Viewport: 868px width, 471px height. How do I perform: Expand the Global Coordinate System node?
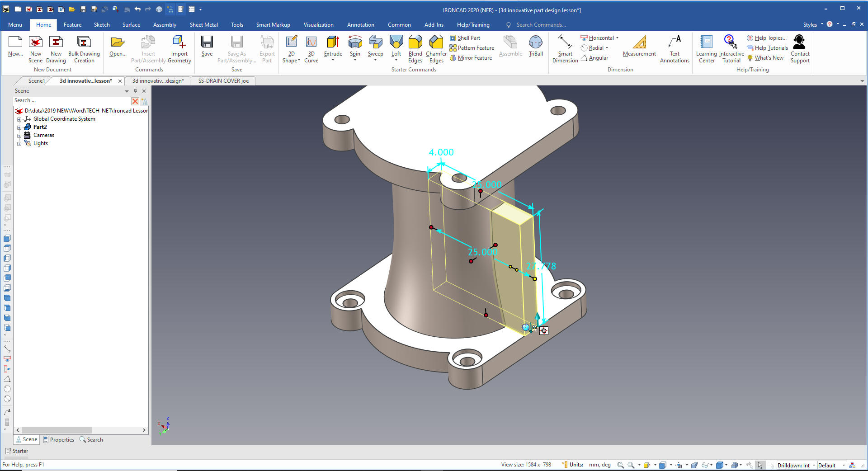(x=19, y=119)
